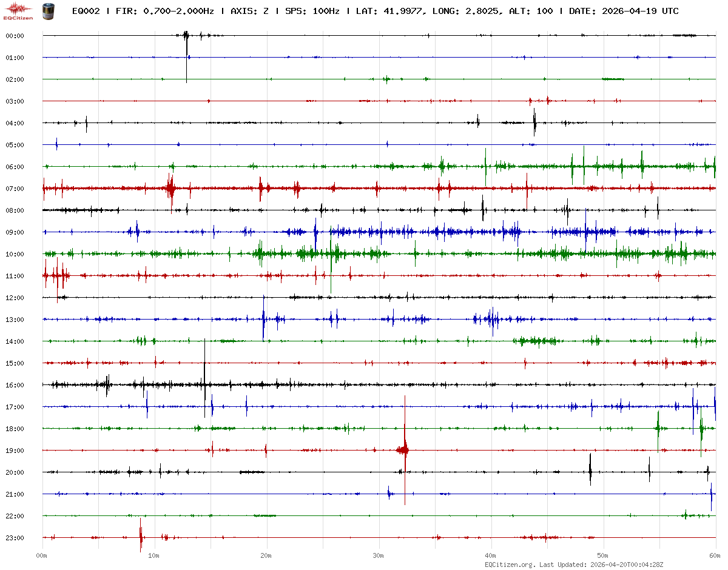Click the 30m tick on time axis
The height and width of the screenshot is (570, 728).
tap(379, 555)
